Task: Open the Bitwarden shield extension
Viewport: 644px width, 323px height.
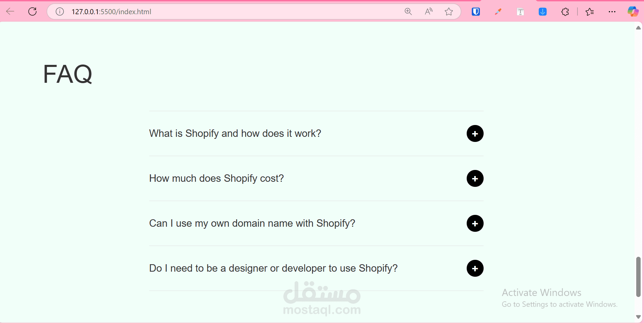Action: [476, 12]
